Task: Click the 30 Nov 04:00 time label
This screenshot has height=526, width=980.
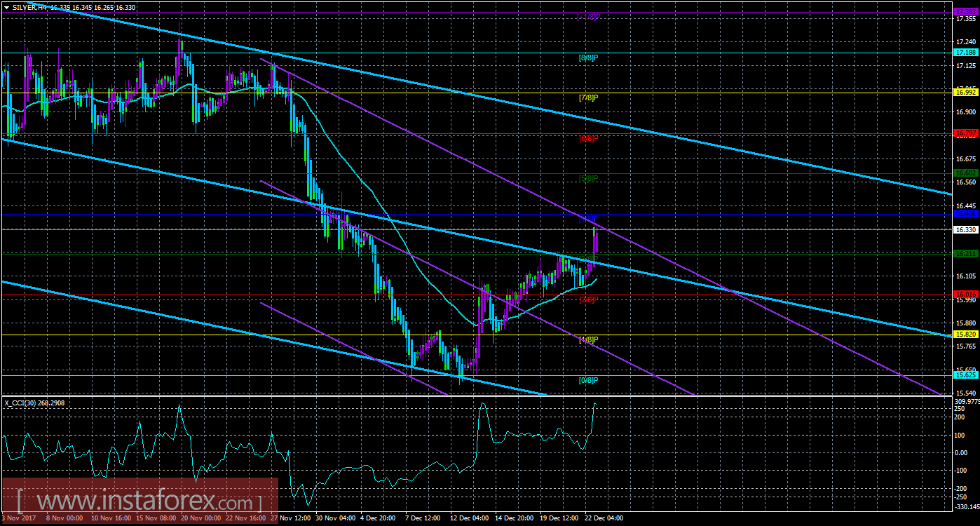Action: pos(336,518)
